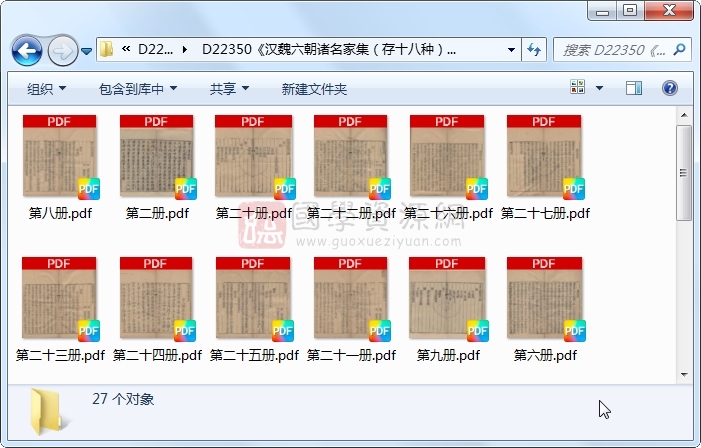Viewport: 701px width, 448px height.
Task: Select the 第八册.pdf file icon
Action: pos(60,156)
